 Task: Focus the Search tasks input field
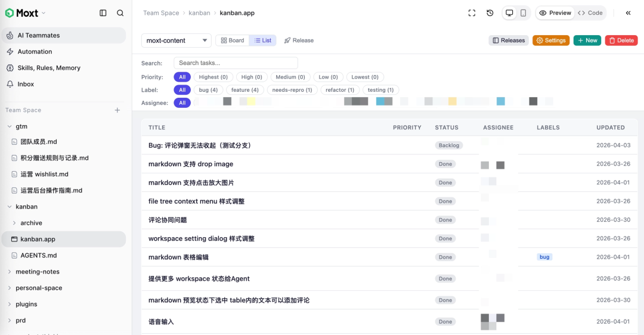[x=236, y=63]
